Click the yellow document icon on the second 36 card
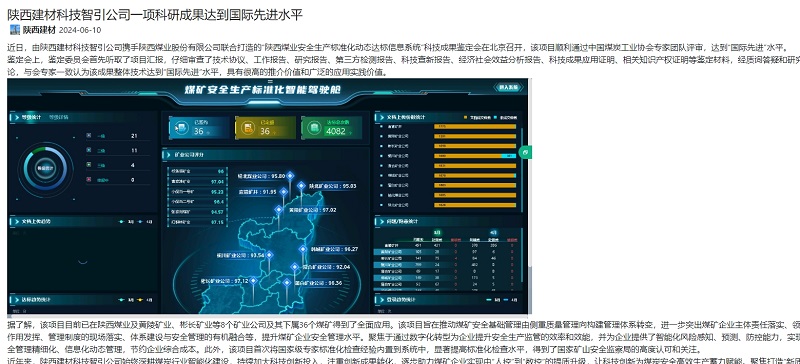 pyautogui.click(x=247, y=128)
